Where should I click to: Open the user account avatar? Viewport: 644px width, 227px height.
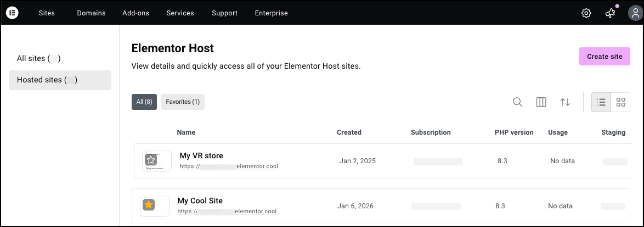[634, 13]
